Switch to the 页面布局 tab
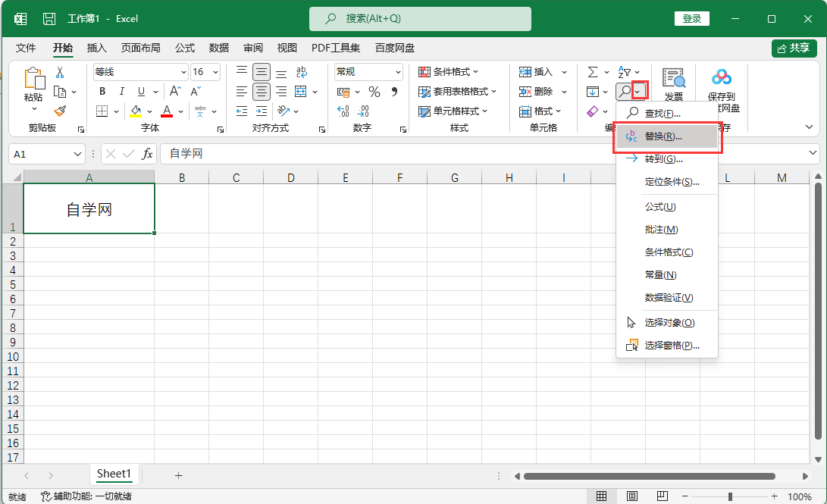This screenshot has height=504, width=827. (x=141, y=48)
